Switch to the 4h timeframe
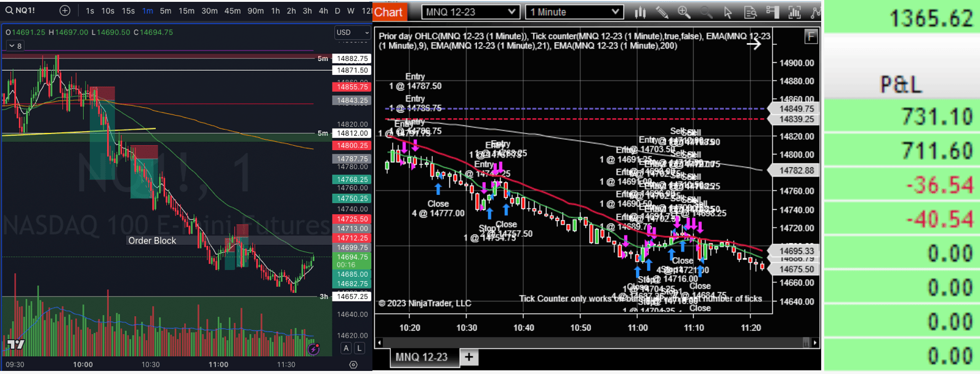 pyautogui.click(x=323, y=11)
